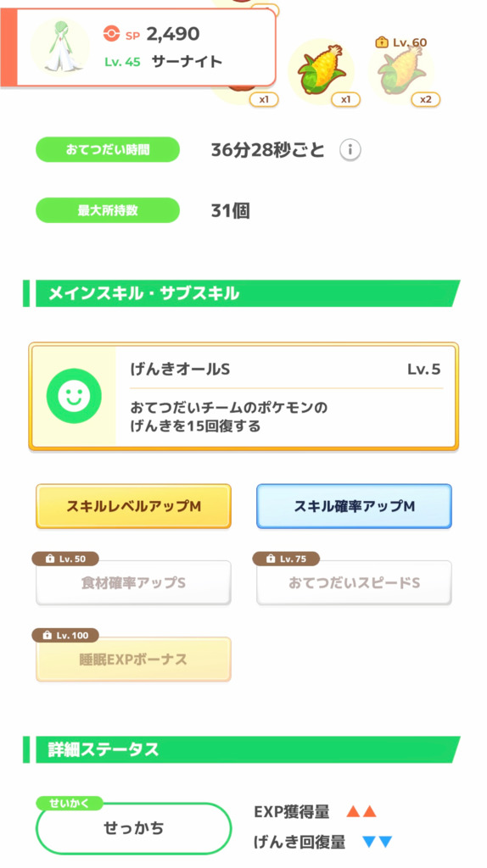Tap the green smiley skill icon
Image resolution: width=487 pixels, height=868 pixels.
[x=74, y=396]
